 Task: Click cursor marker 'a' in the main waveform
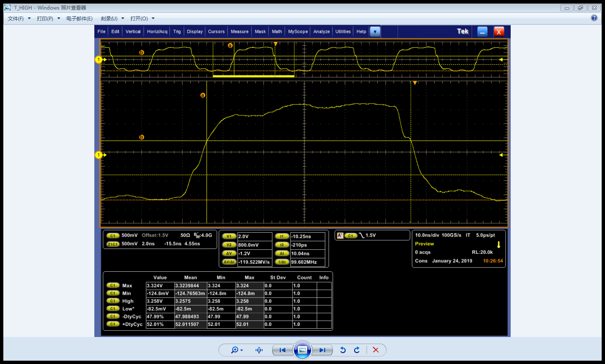click(x=203, y=95)
